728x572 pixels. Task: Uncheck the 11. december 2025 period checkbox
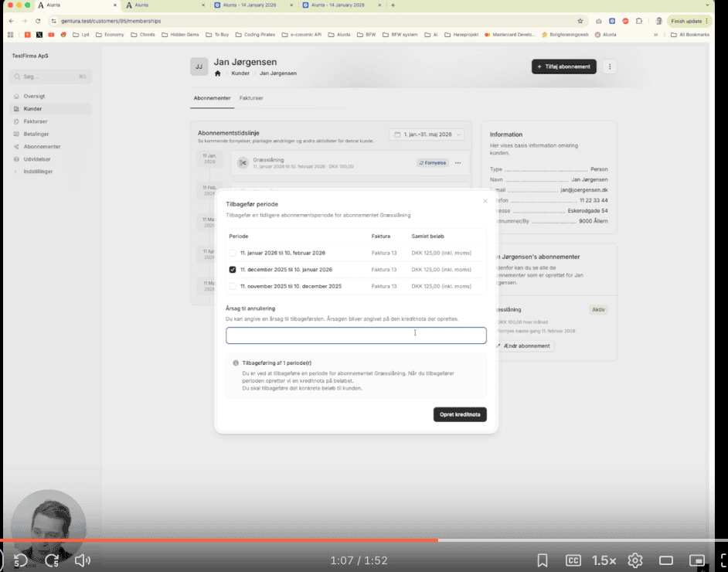[x=233, y=270]
